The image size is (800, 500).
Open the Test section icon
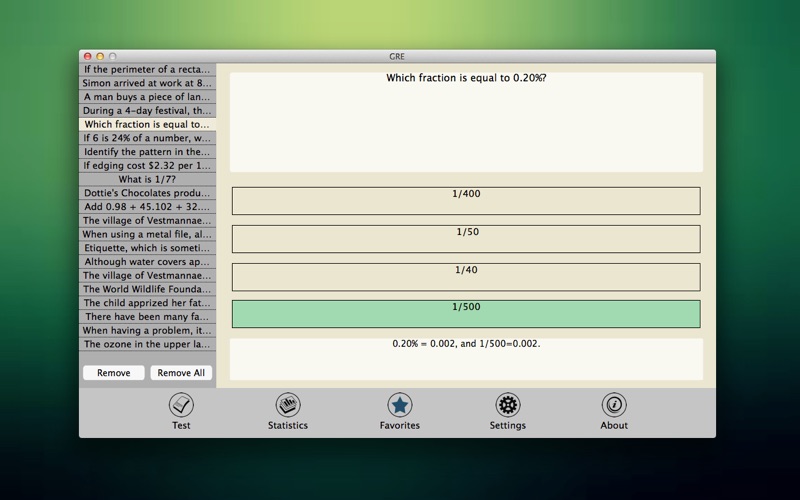pyautogui.click(x=181, y=405)
